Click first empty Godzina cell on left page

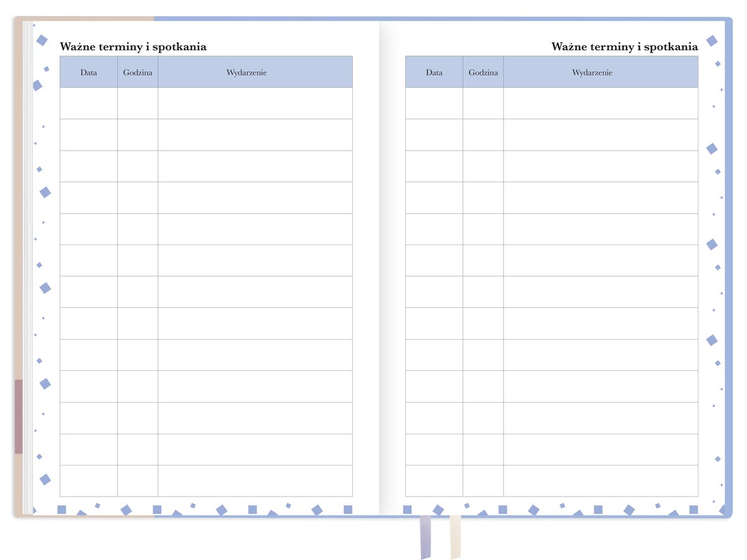138,103
